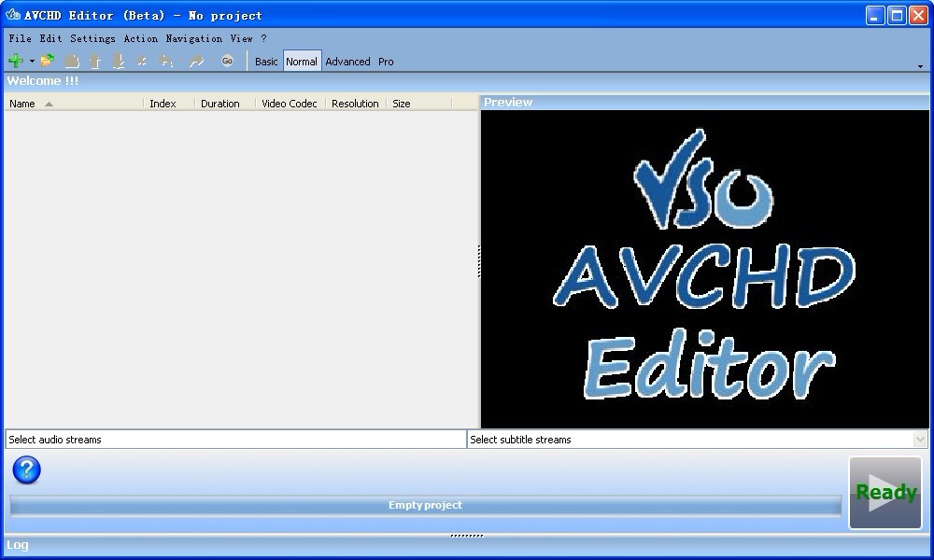Open the Edit menu
Viewport: 934px width, 560px height.
pos(50,38)
